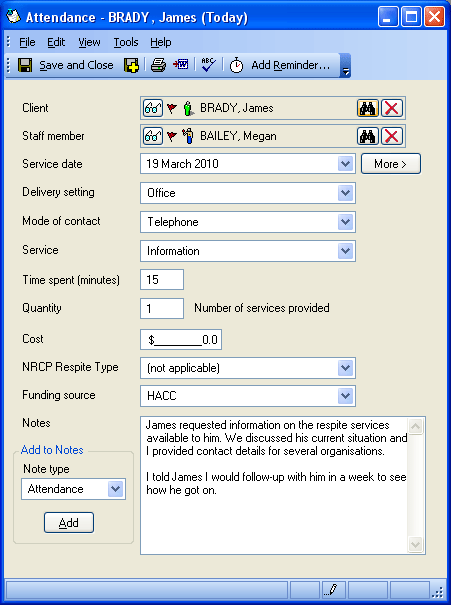The height and width of the screenshot is (605, 452).
Task: Expand the Service date dropdown
Action: pyautogui.click(x=345, y=164)
